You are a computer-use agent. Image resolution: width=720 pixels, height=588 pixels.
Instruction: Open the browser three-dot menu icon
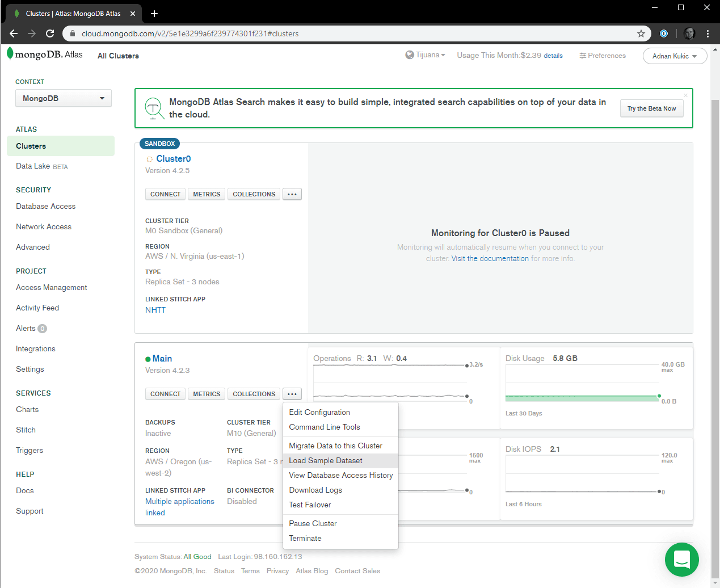(x=708, y=33)
